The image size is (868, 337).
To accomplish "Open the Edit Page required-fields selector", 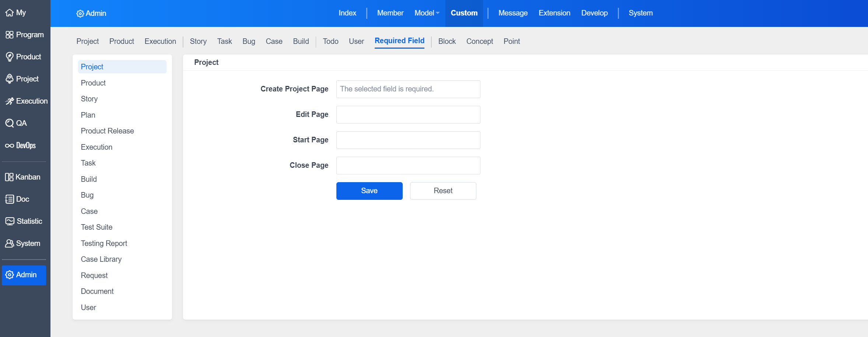I will point(408,115).
